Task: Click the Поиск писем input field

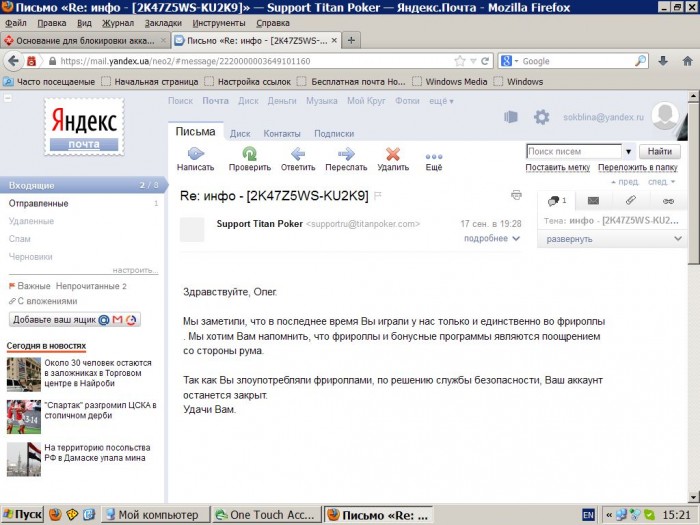Action: (x=573, y=152)
